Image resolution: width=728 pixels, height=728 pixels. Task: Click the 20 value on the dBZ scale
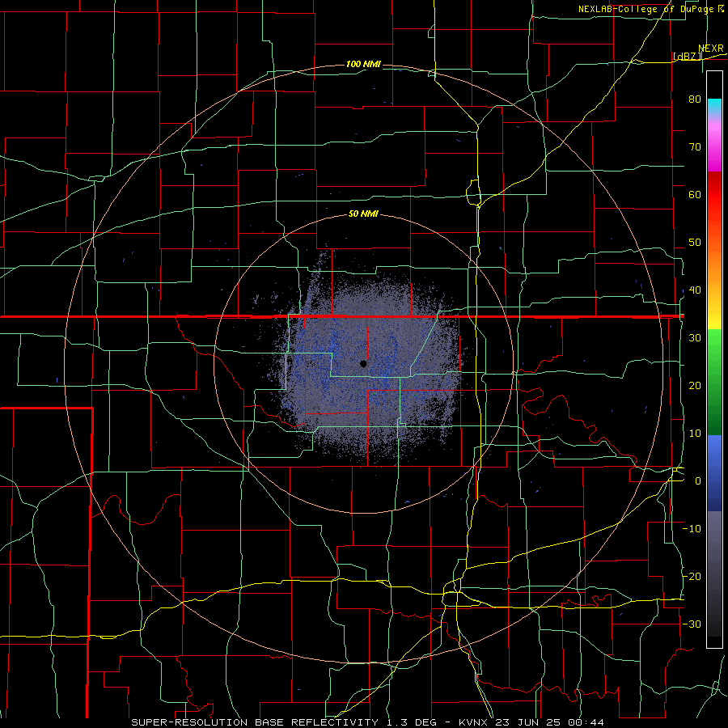[695, 386]
